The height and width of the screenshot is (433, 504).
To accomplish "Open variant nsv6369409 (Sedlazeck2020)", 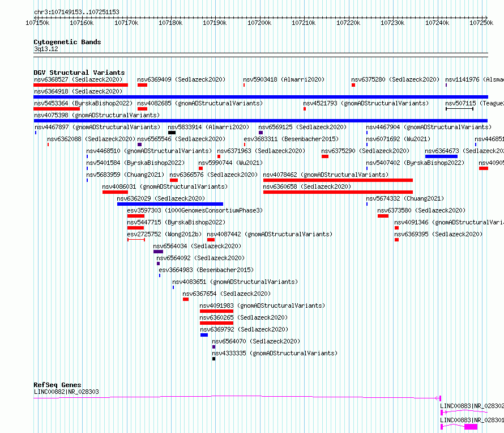I will [x=181, y=79].
